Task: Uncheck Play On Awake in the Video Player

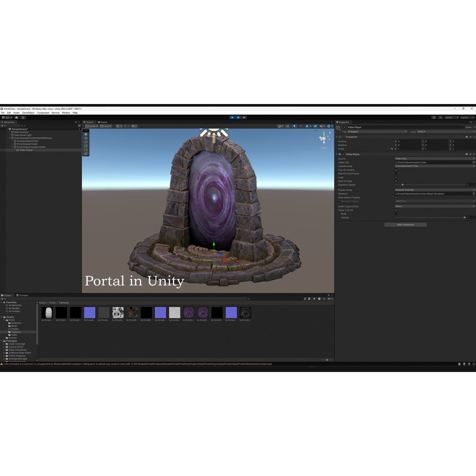Action: 396,170
